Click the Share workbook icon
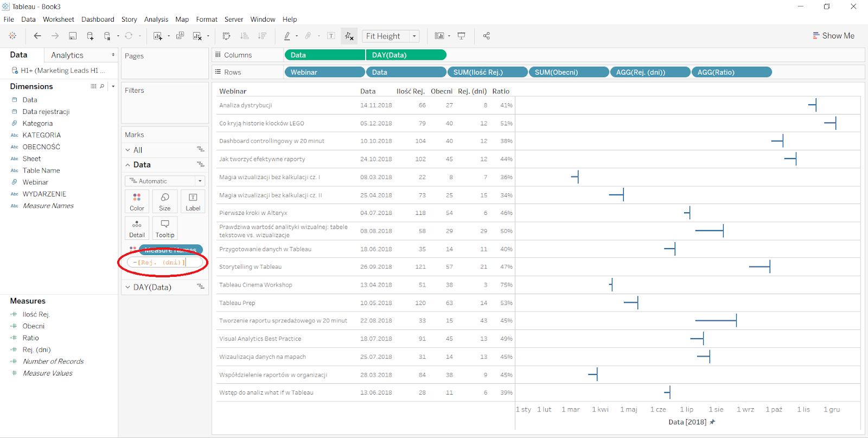 pos(486,36)
